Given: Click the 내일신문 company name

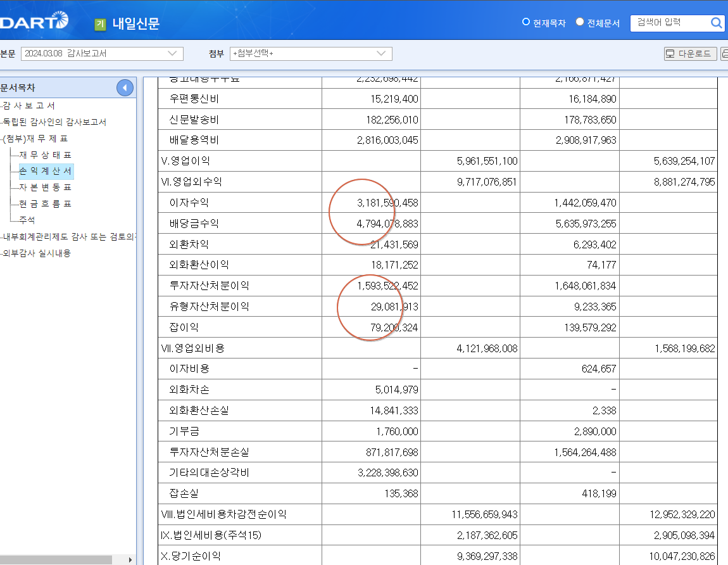Looking at the screenshot, I should (x=135, y=23).
